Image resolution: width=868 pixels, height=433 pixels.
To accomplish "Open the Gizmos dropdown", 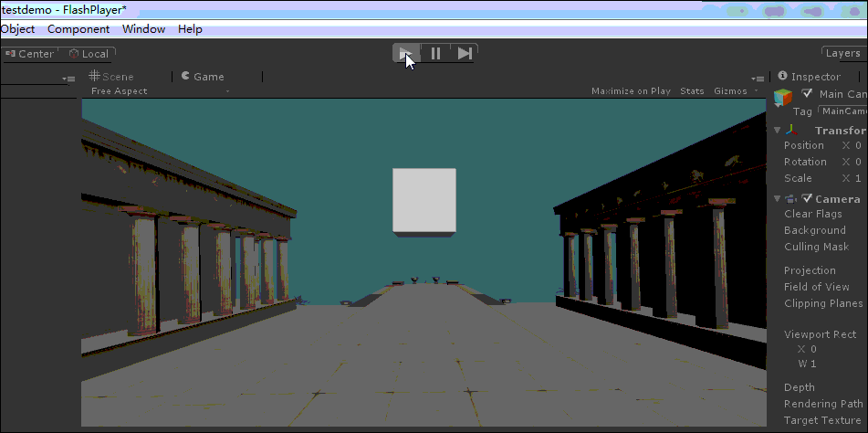I will tap(735, 91).
